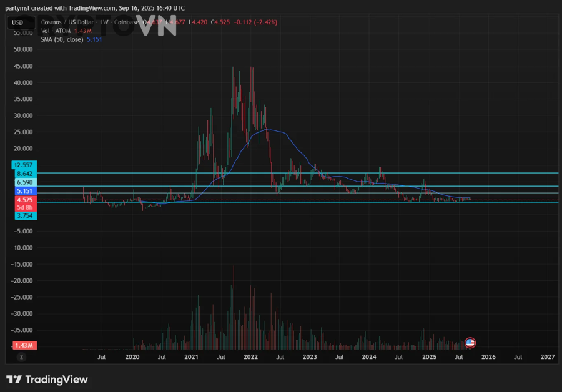This screenshot has width=562, height=392.
Task: Click the 2022 label on time axis
Action: pos(250,357)
